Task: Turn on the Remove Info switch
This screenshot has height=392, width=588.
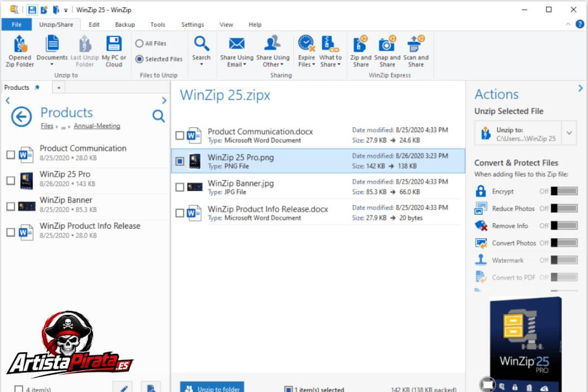Action: point(564,225)
